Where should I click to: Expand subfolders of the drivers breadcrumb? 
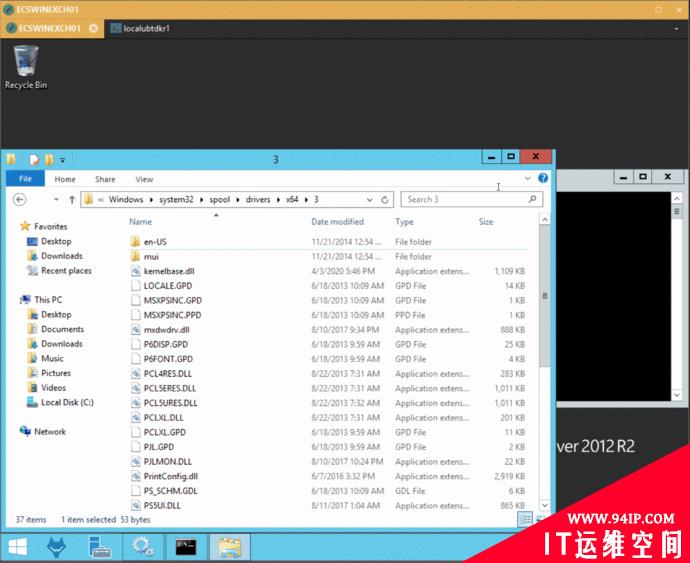point(278,200)
